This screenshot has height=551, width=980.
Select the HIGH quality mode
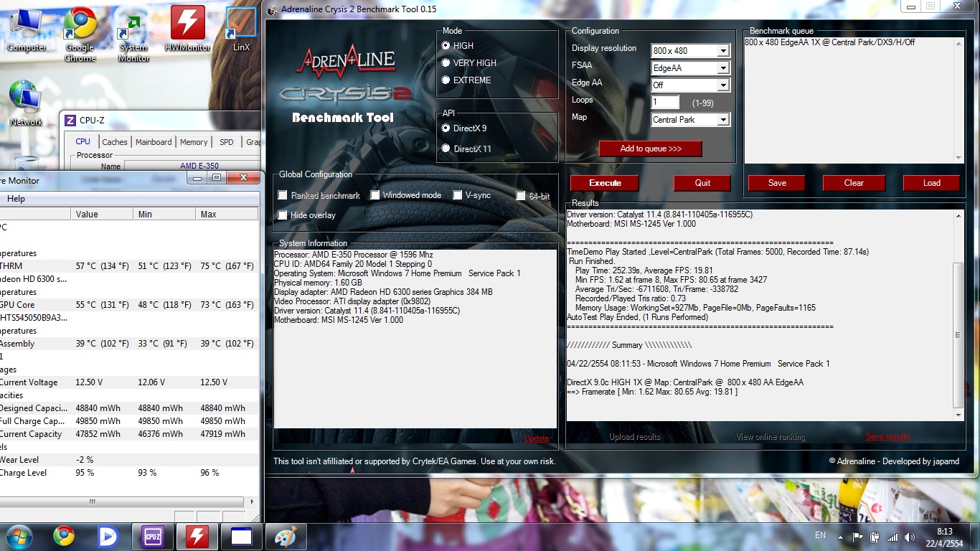pyautogui.click(x=446, y=46)
